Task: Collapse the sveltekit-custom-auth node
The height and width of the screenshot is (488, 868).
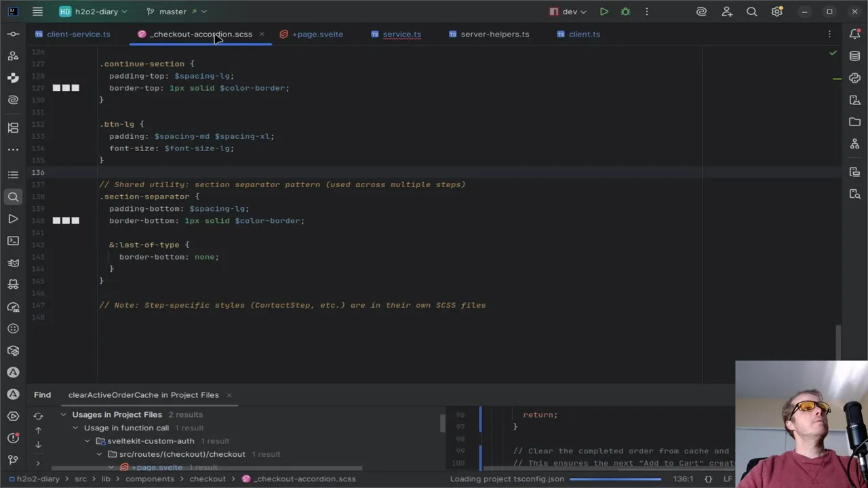Action: pos(87,441)
